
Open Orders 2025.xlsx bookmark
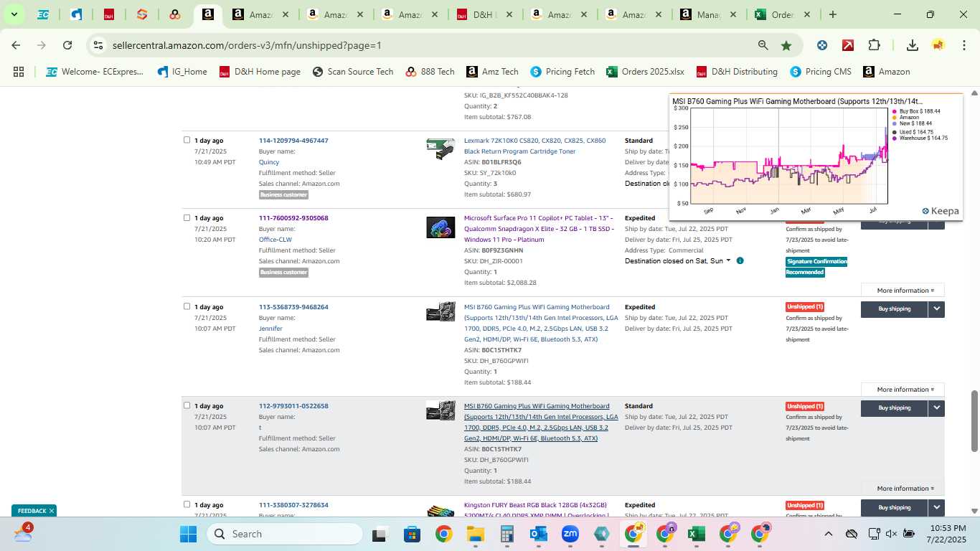(645, 72)
